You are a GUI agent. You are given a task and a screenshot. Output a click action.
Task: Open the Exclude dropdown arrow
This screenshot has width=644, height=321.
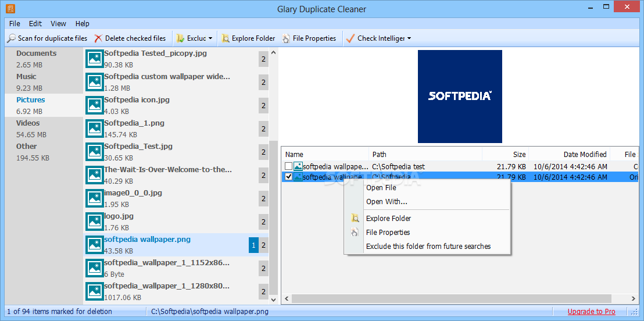(x=210, y=38)
